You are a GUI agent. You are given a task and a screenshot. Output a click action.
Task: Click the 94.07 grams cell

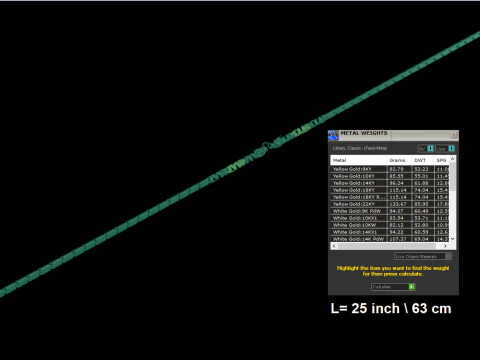click(x=399, y=211)
